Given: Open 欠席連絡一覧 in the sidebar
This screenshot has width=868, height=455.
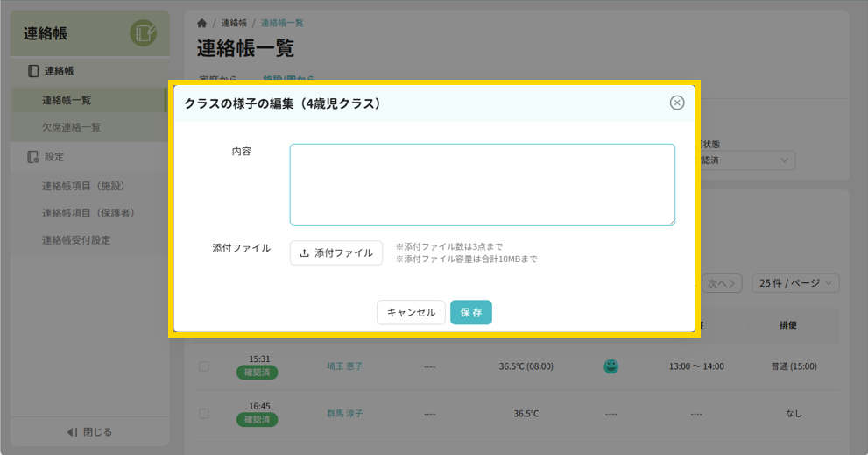Looking at the screenshot, I should click(x=71, y=127).
